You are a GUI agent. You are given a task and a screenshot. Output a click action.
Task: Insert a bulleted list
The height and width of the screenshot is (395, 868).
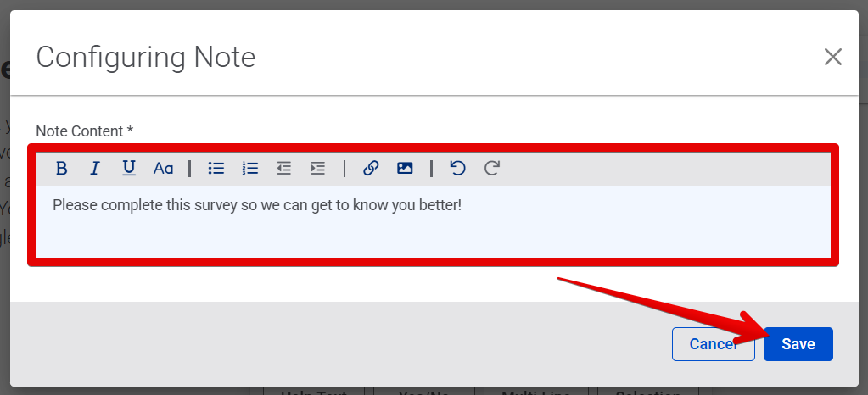click(x=216, y=169)
